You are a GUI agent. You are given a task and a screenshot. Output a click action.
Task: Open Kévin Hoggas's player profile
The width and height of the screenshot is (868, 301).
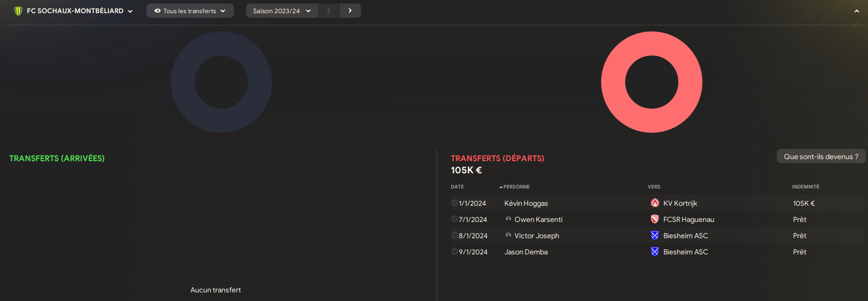pos(526,203)
